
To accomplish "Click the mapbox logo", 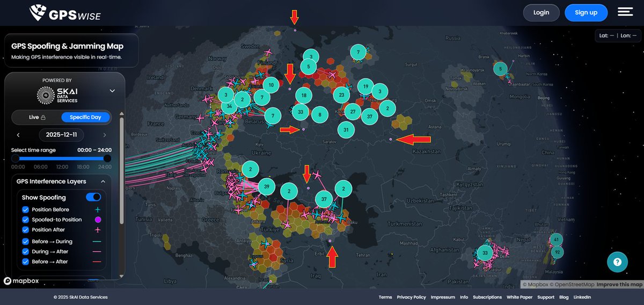I will [21, 281].
